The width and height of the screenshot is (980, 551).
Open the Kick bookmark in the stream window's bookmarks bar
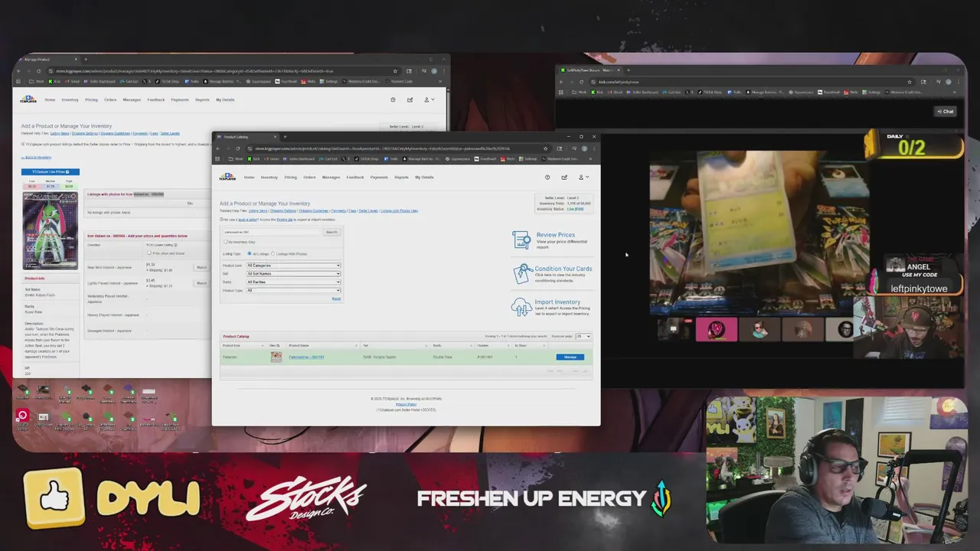click(598, 92)
